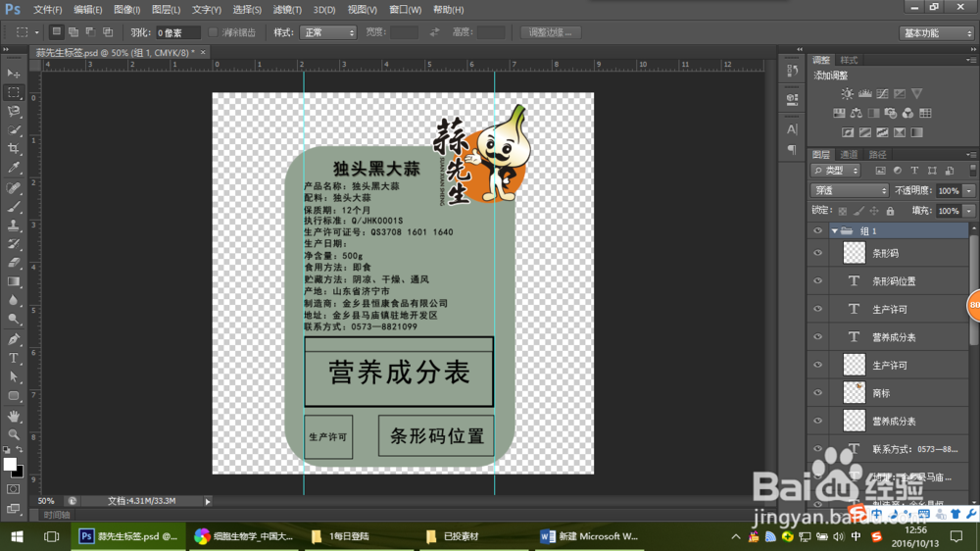Select the Rounded Rectangle shape tool
Viewport: 980px width, 551px height.
pos(13,396)
